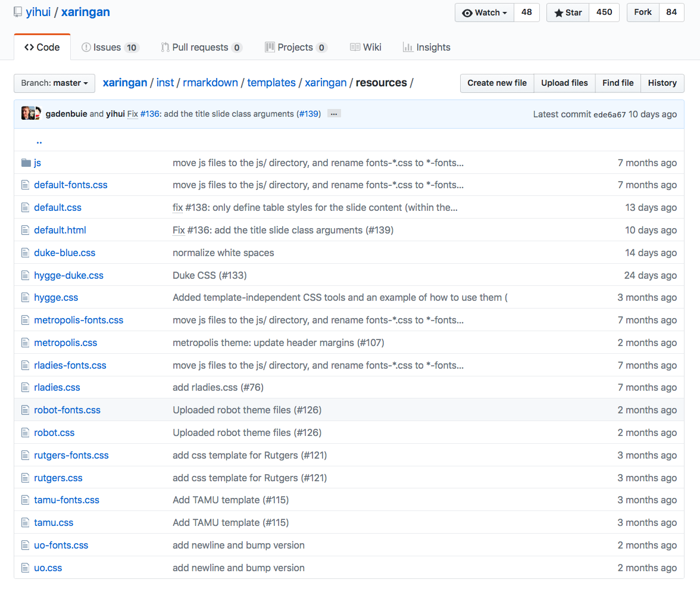Click the file icon beside metropolis.css
Image resolution: width=700 pixels, height=598 pixels.
(26, 342)
